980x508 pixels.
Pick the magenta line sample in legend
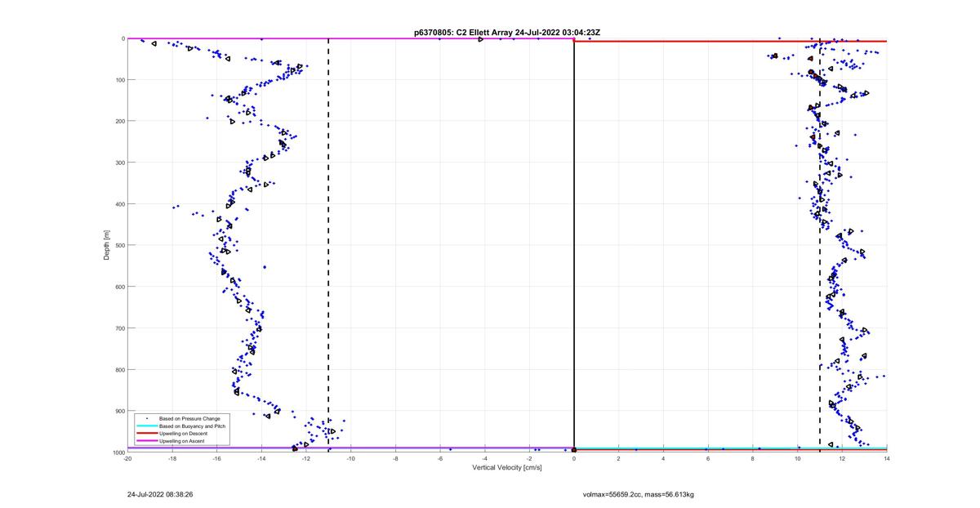click(147, 441)
